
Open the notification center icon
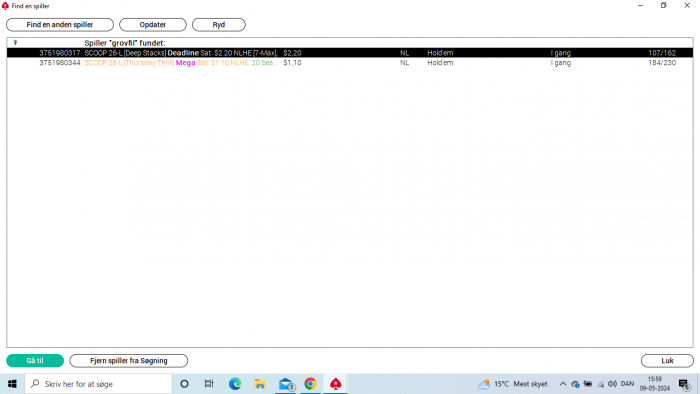(683, 384)
